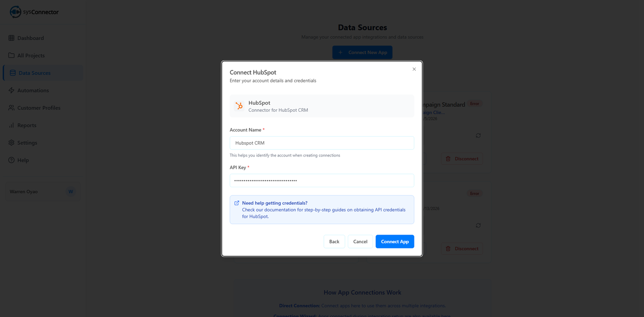
Task: Click the Settings gear icon in sidebar
Action: 11,143
